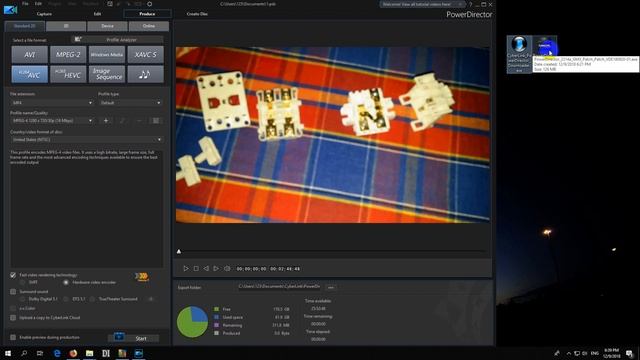Screen dimensions: 640x360
Task: Launch Firefox from the taskbar
Action: click(x=73, y=353)
